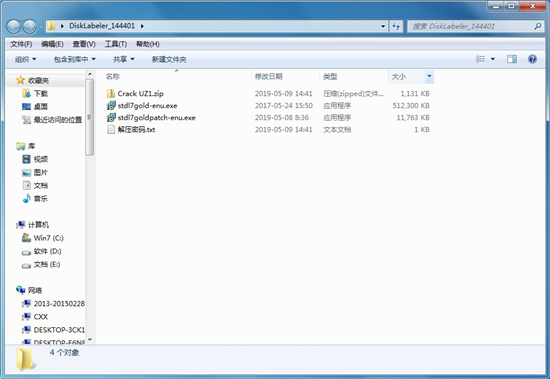Expand the 共享 dropdown
The width and height of the screenshot is (550, 379).
123,59
